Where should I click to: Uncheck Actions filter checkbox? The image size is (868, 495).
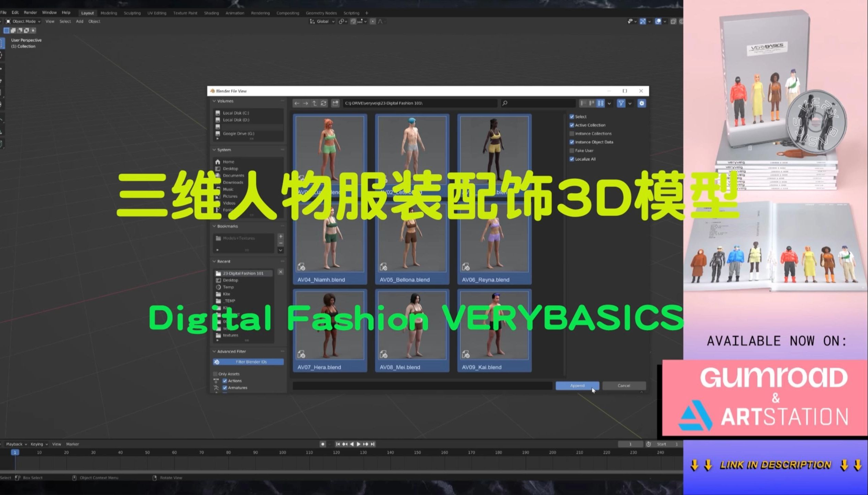pyautogui.click(x=225, y=381)
